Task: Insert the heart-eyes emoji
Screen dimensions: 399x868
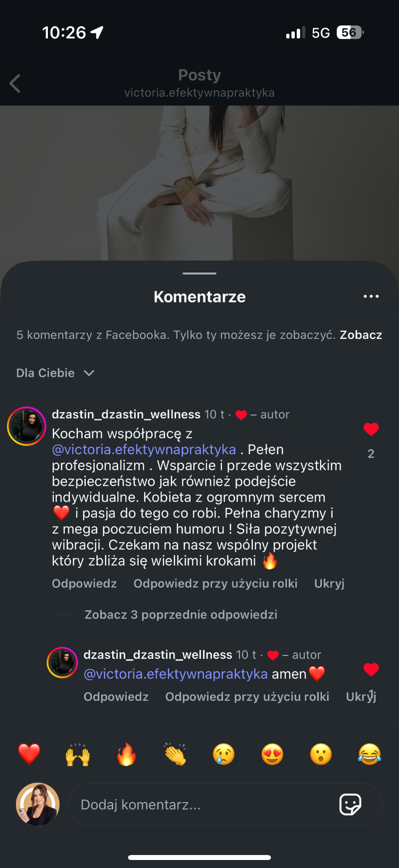Action: coord(272,754)
